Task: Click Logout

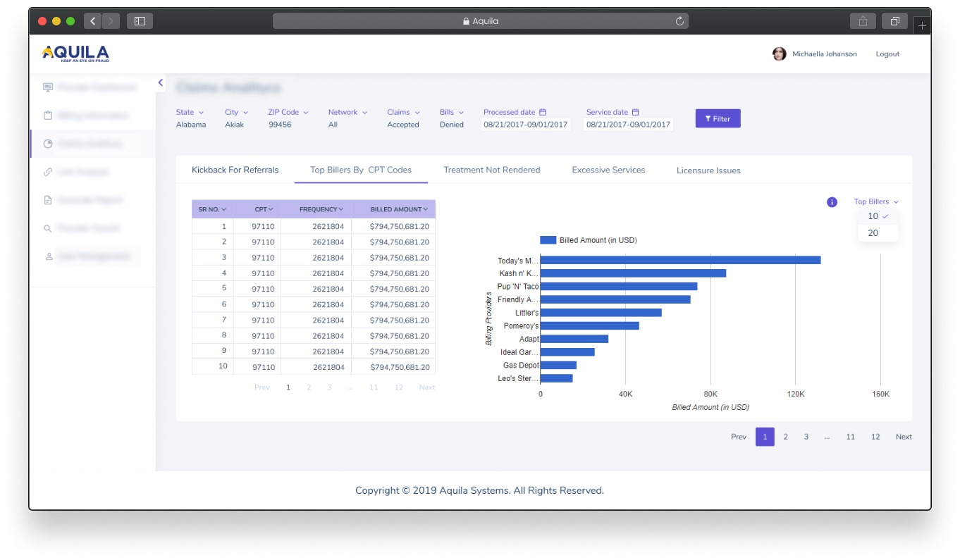Action: pos(887,54)
